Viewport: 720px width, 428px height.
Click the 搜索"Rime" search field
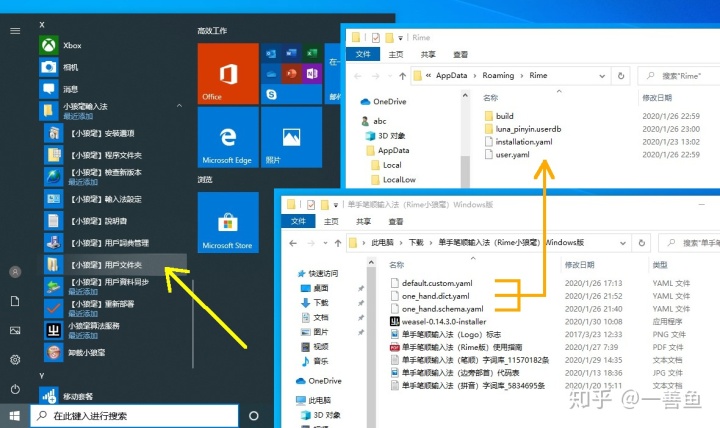680,76
